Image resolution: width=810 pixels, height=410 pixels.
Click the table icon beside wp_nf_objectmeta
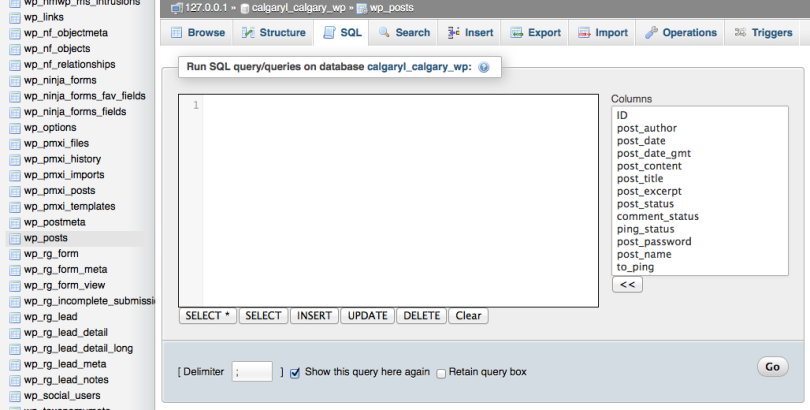pos(15,34)
